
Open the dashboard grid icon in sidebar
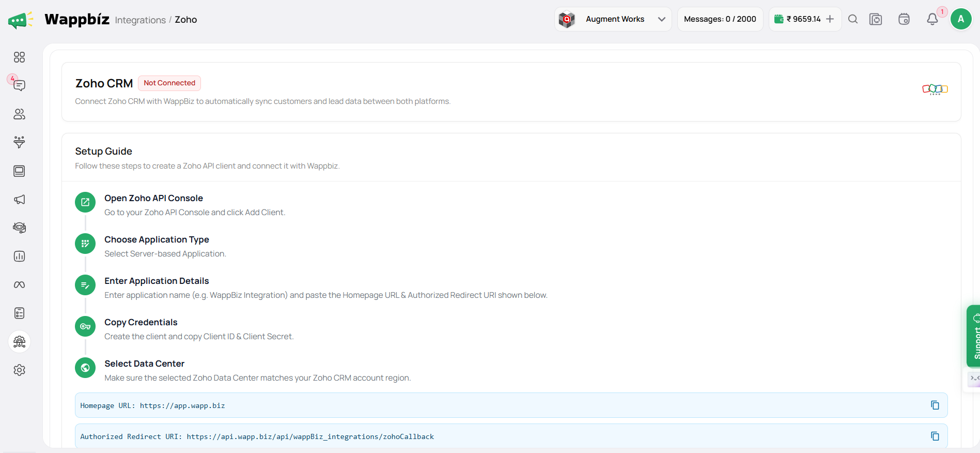point(19,57)
